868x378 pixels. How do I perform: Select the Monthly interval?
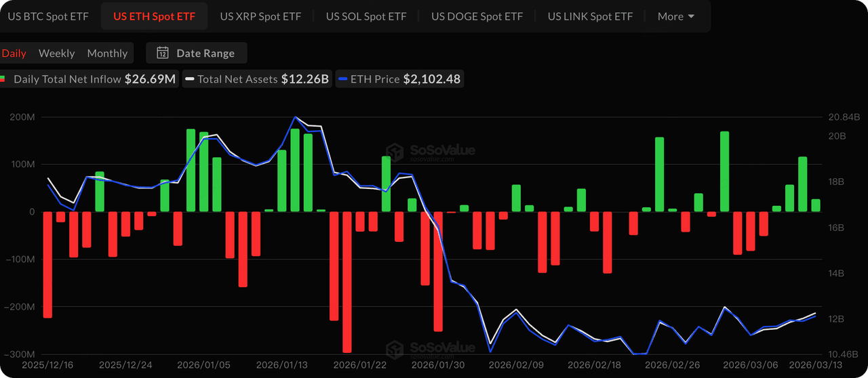107,53
